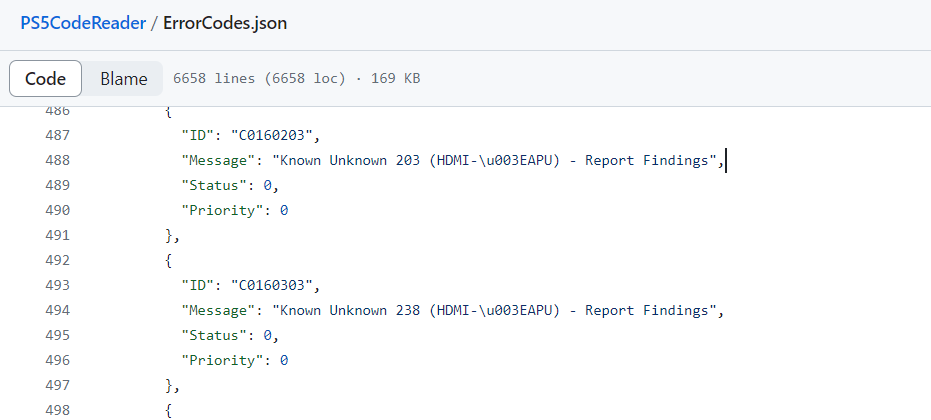Click the "Priority" key on line 490

(222, 210)
